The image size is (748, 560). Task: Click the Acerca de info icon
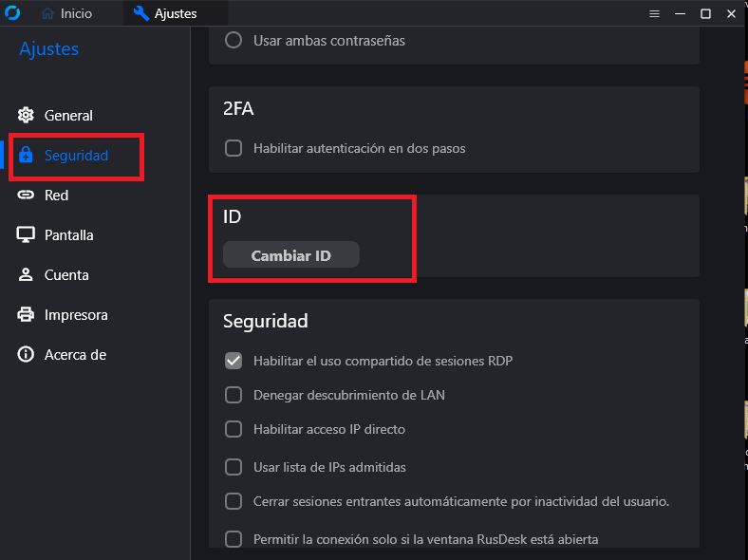pos(26,354)
